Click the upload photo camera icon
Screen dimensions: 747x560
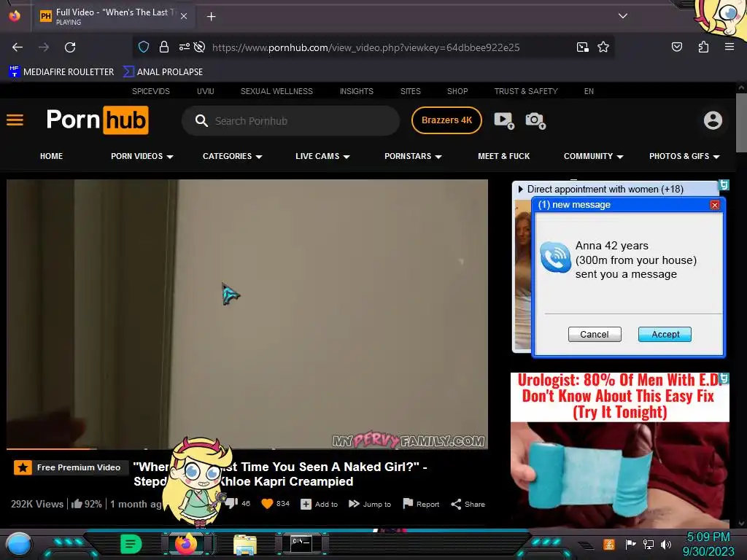(x=535, y=120)
